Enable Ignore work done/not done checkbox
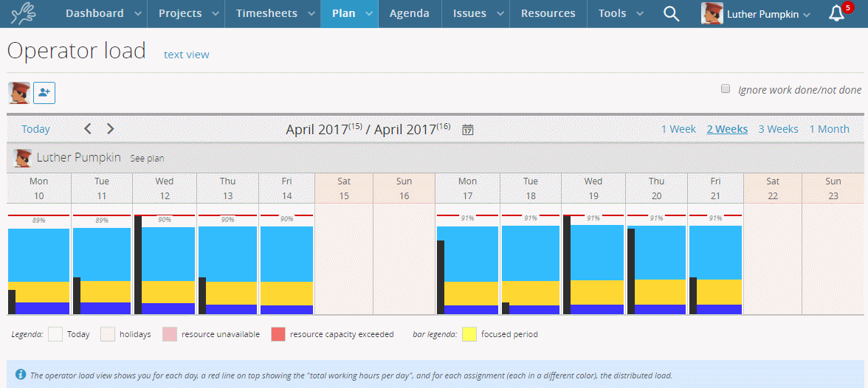The image size is (868, 388). click(726, 89)
